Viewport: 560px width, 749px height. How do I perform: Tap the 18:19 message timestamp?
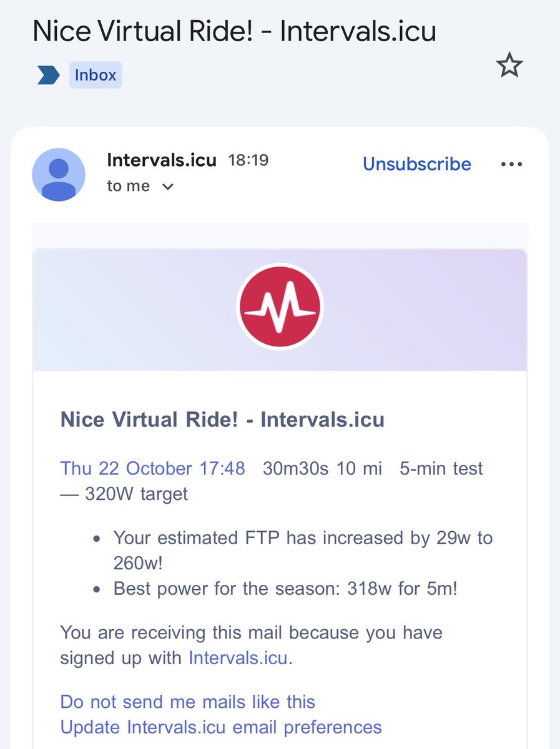pos(248,160)
